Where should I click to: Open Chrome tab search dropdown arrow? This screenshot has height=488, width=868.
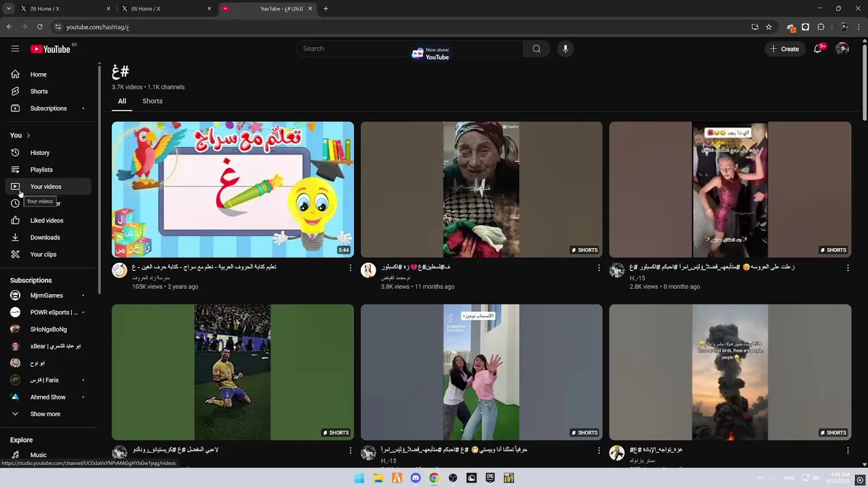(8, 9)
